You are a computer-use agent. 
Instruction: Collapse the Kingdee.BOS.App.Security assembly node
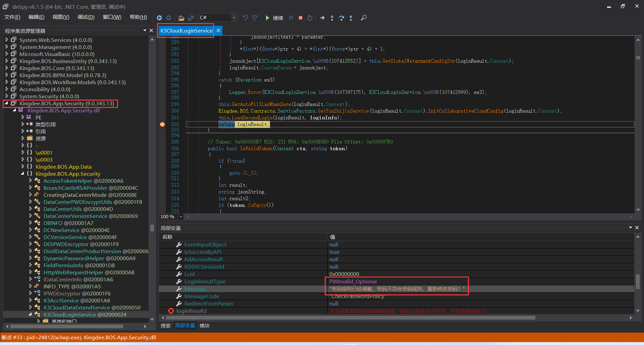click(x=6, y=103)
